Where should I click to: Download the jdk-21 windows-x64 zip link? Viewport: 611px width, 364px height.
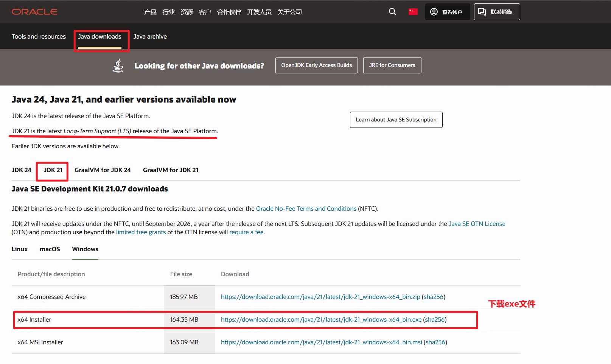[x=320, y=297]
